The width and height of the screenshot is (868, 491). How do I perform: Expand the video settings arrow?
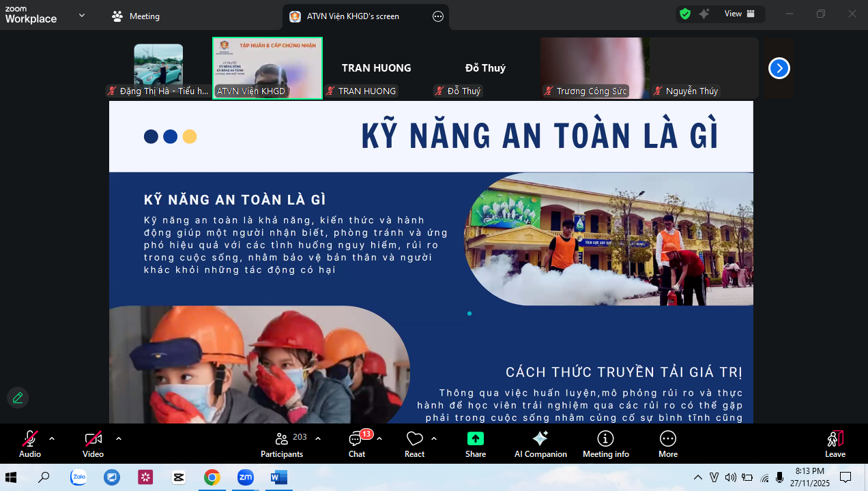tap(119, 438)
